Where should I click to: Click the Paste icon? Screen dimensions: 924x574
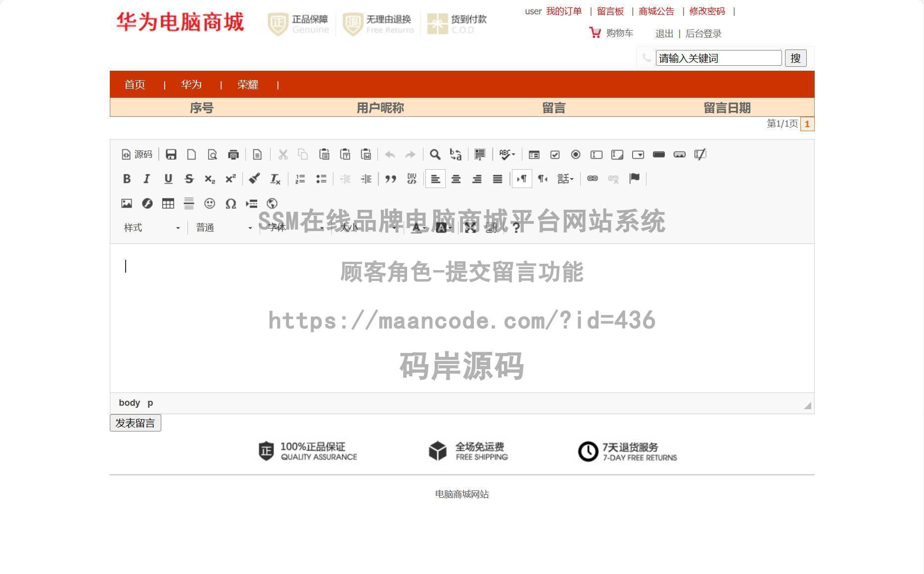click(x=324, y=154)
